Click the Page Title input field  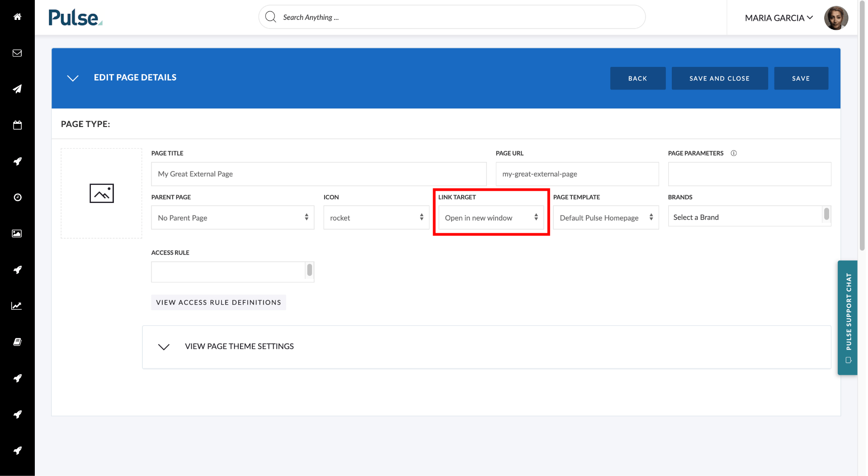tap(319, 174)
